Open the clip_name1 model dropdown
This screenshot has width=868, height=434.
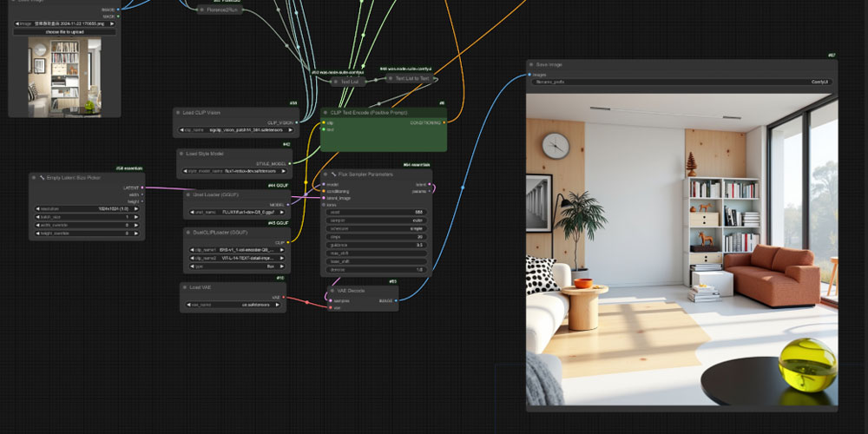tap(237, 250)
